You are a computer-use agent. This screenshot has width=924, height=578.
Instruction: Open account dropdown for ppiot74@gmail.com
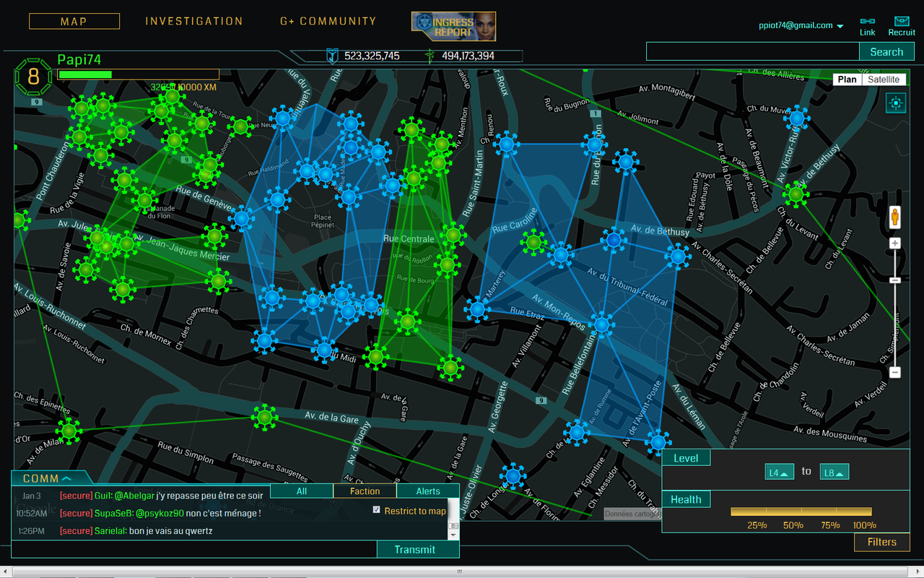click(801, 25)
